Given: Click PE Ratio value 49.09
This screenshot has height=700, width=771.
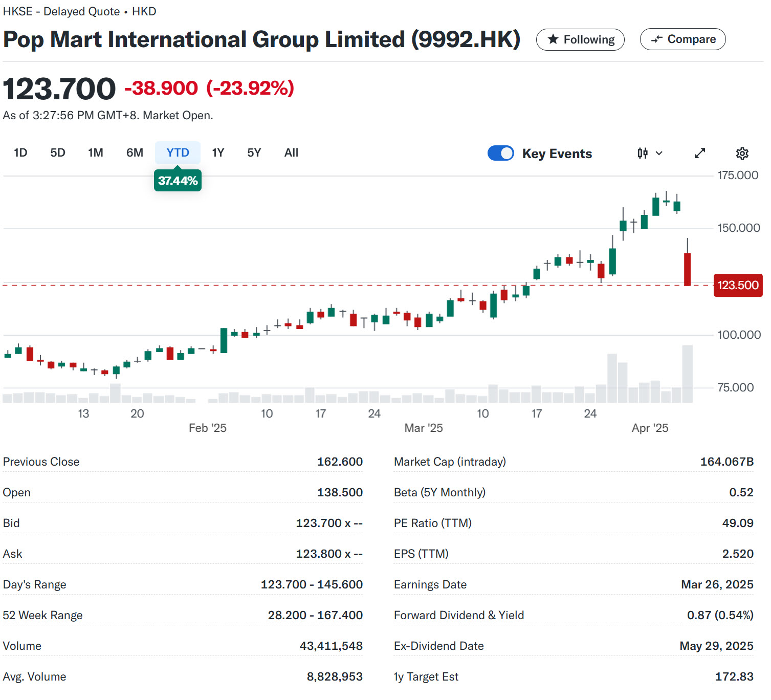Looking at the screenshot, I should point(738,523).
